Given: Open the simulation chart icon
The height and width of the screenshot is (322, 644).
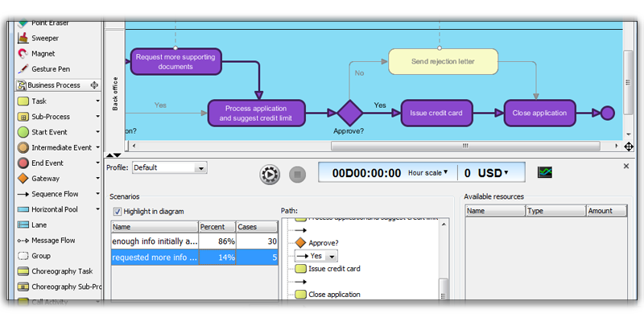Looking at the screenshot, I should point(545,172).
